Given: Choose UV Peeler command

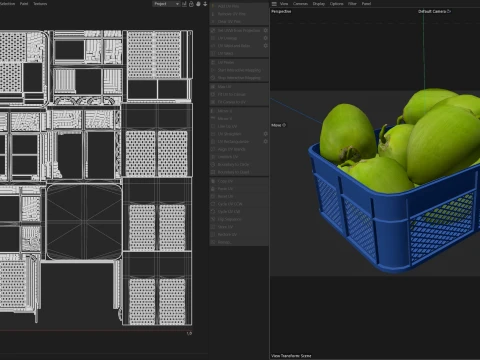Looking at the screenshot, I should [x=239, y=62].
